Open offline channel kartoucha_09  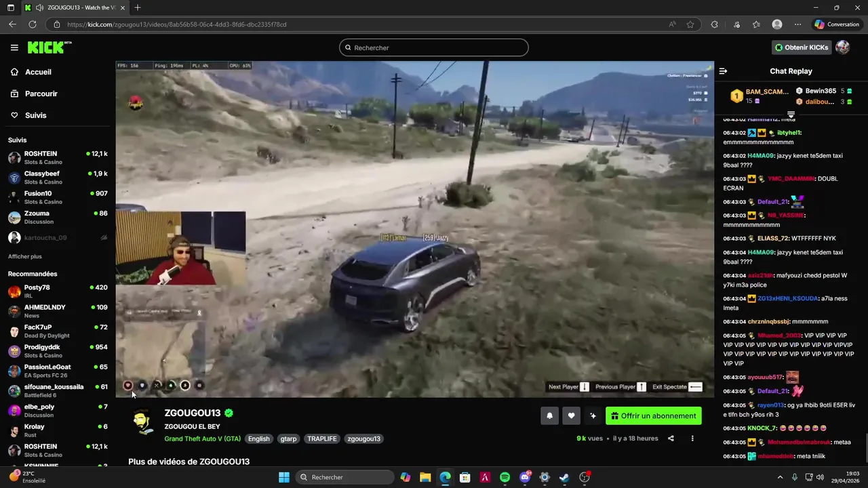(x=58, y=237)
